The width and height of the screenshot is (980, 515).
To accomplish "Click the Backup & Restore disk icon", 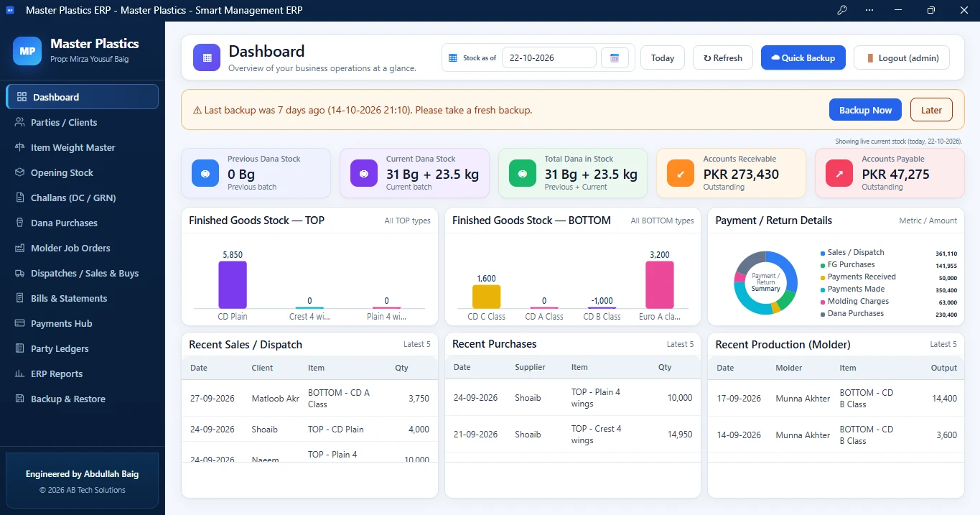I will (x=19, y=399).
